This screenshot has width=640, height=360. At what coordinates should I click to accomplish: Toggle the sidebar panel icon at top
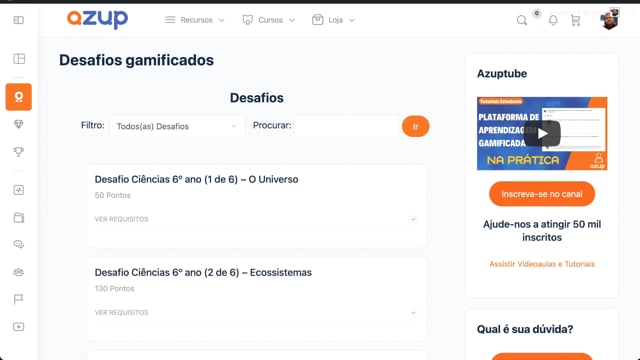click(19, 20)
